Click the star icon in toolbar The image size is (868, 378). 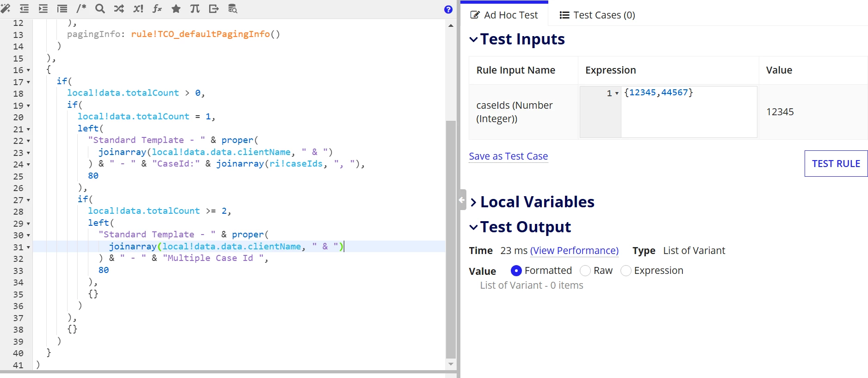pos(176,8)
